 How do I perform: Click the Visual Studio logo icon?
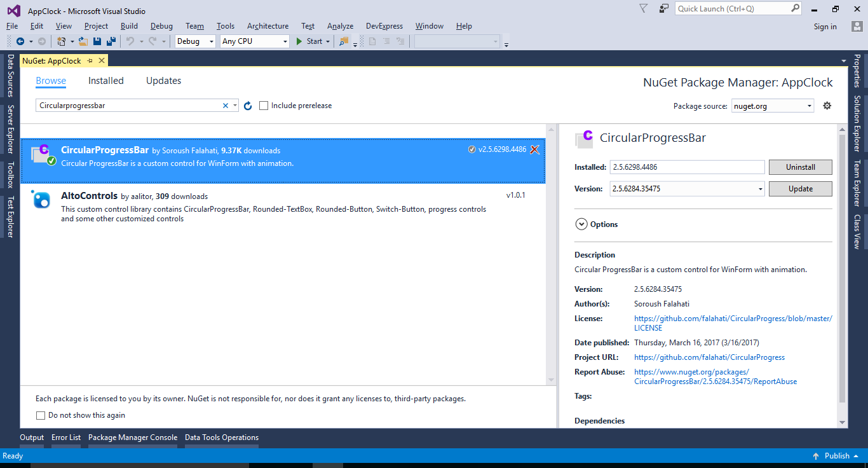click(13, 10)
